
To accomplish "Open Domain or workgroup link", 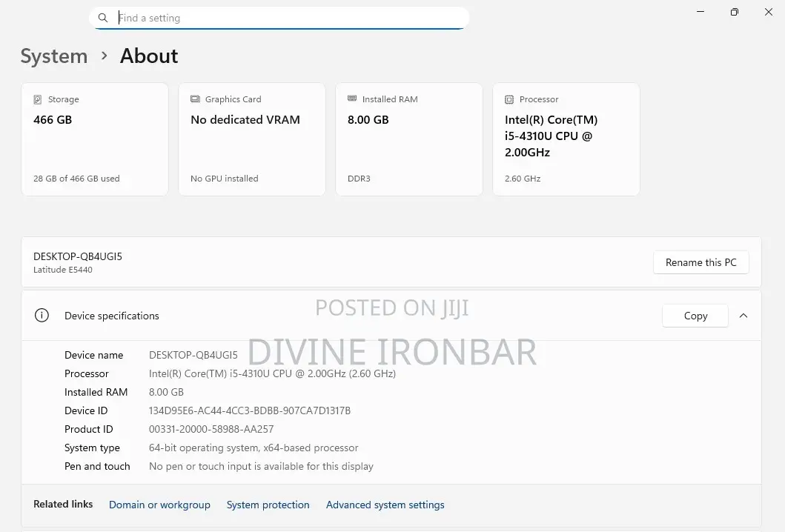I will pos(159,505).
